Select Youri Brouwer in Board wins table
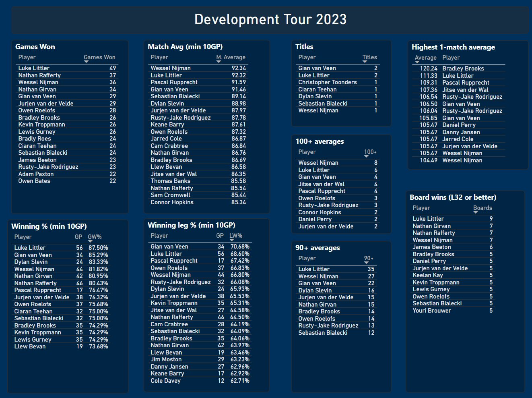Image resolution: width=532 pixels, height=398 pixels. [432, 311]
